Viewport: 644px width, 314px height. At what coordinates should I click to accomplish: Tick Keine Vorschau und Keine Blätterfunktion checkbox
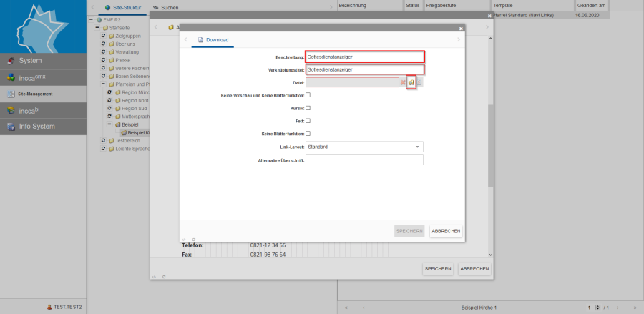(x=308, y=95)
